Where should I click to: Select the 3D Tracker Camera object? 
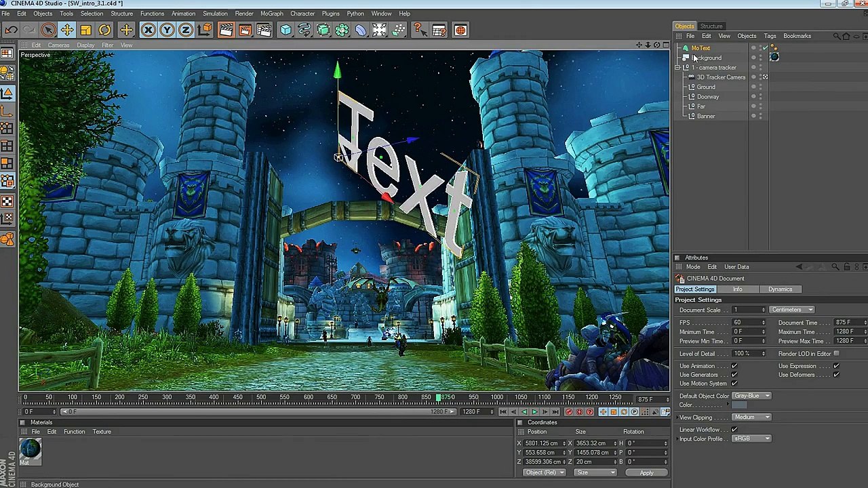click(x=721, y=77)
